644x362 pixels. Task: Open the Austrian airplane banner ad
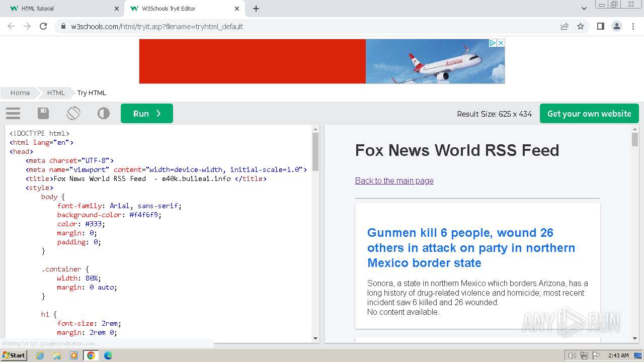click(322, 61)
